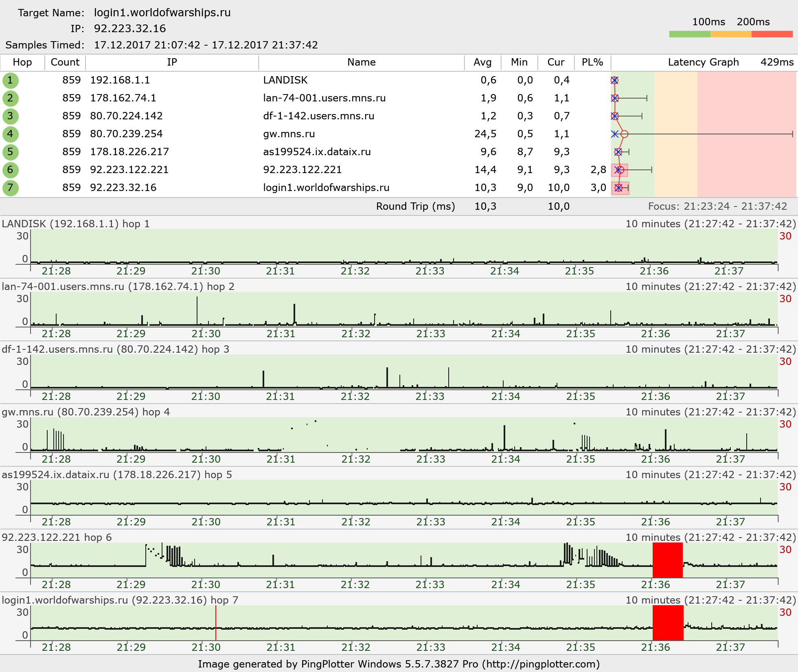
Task: Click the 10 minutes range label on hop 3 graph
Action: coord(710,349)
